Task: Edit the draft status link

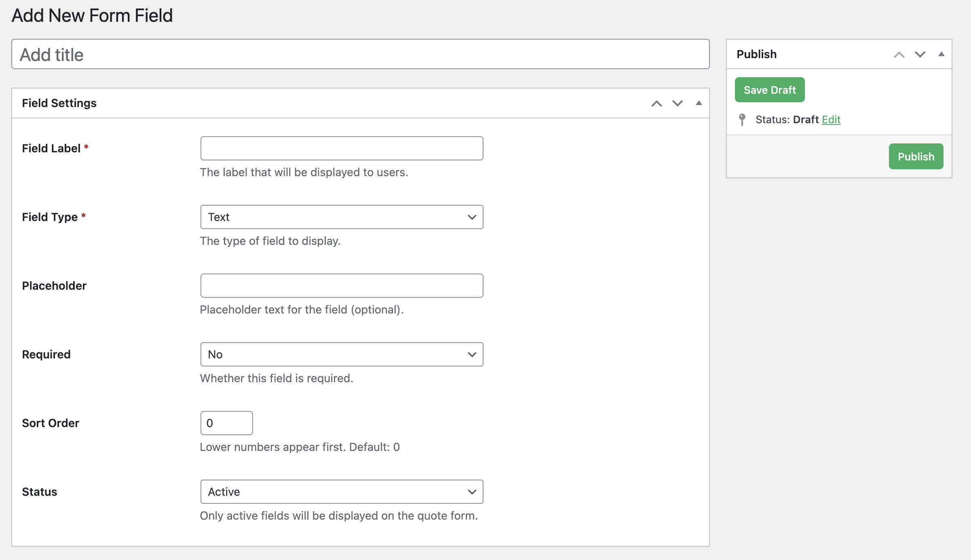Action: tap(831, 120)
